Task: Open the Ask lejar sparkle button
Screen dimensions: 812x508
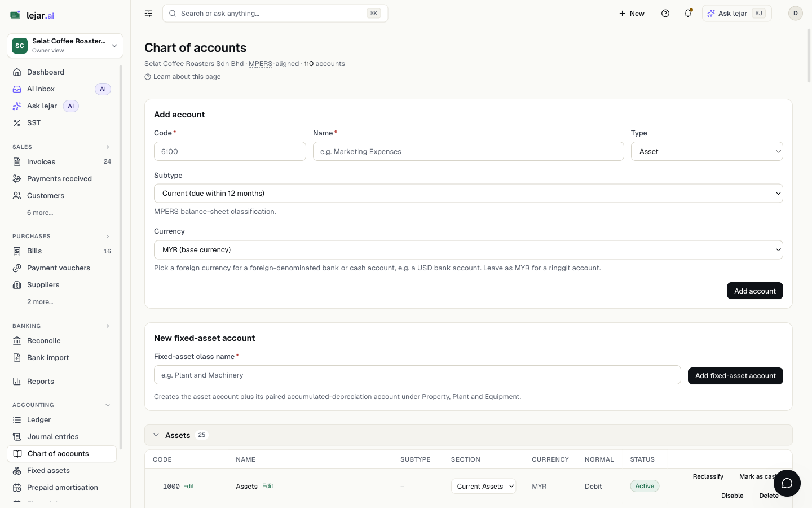Action: pyautogui.click(x=736, y=13)
